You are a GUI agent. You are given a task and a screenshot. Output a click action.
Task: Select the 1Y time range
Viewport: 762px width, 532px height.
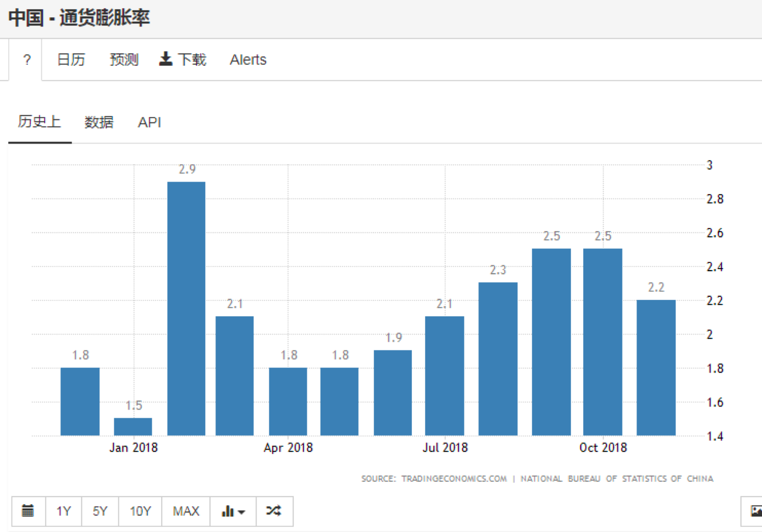(64, 511)
